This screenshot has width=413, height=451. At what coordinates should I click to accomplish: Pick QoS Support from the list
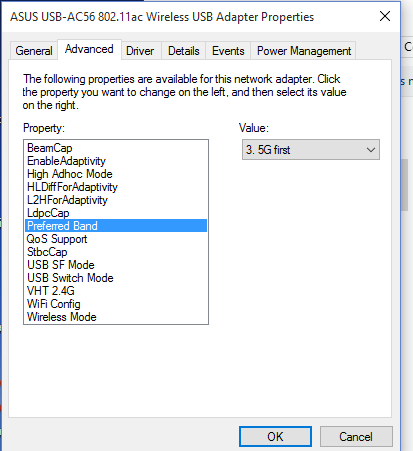[57, 239]
